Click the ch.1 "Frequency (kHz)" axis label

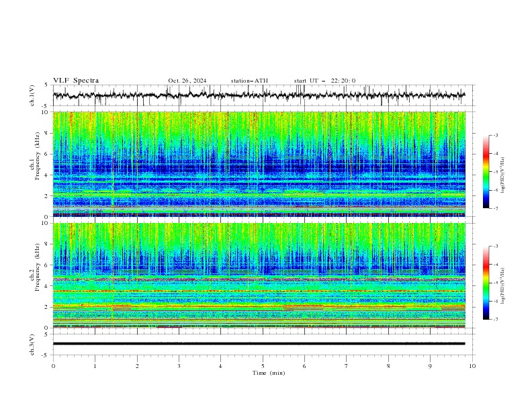[x=38, y=156]
